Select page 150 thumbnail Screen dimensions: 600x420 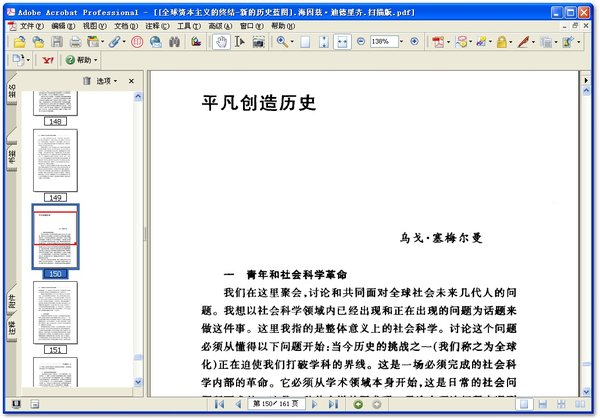[x=55, y=237]
